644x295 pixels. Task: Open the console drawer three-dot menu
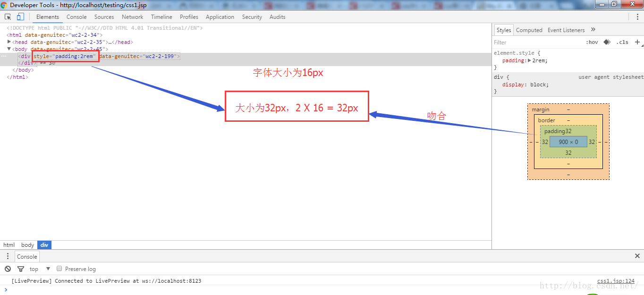pos(8,256)
